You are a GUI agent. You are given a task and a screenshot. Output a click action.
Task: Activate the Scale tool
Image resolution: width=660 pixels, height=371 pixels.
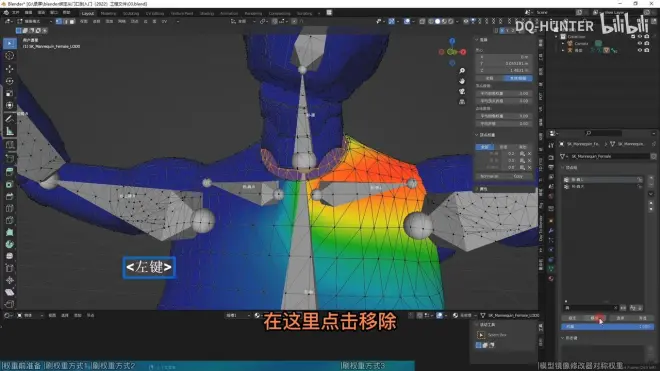[10, 93]
